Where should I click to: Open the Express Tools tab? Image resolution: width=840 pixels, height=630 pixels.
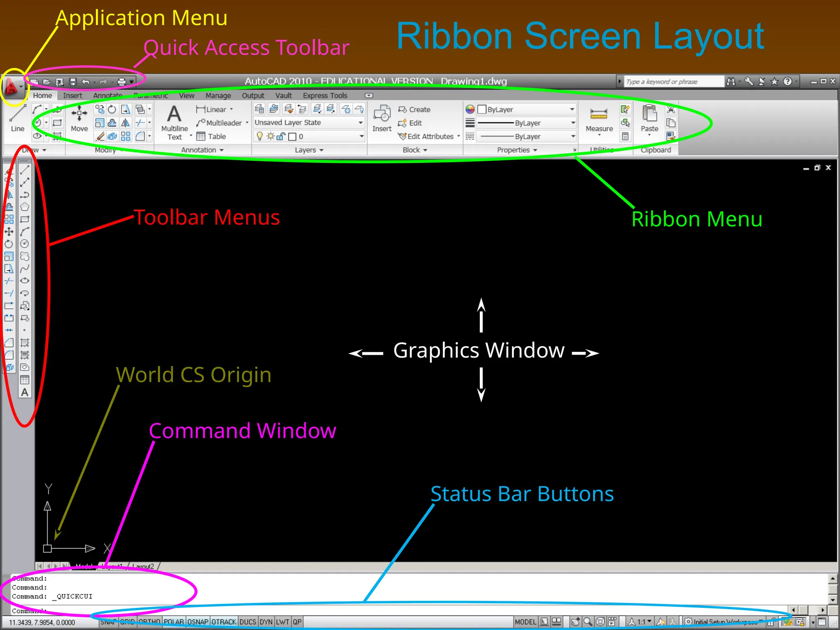click(325, 96)
